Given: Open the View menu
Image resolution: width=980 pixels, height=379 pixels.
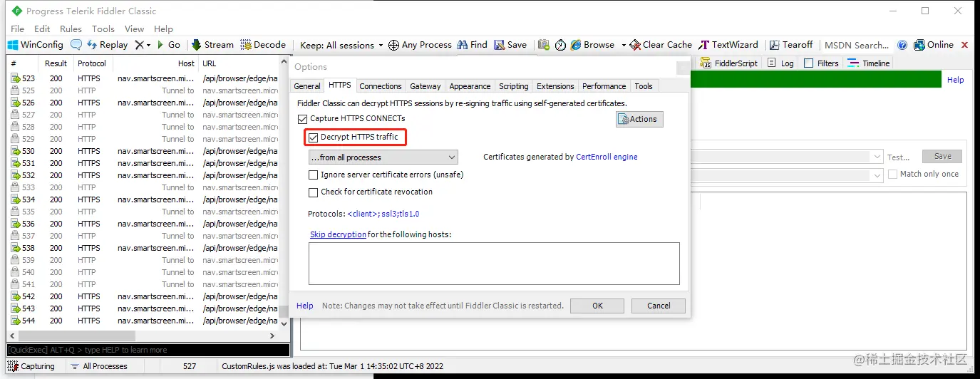Looking at the screenshot, I should click(x=135, y=29).
